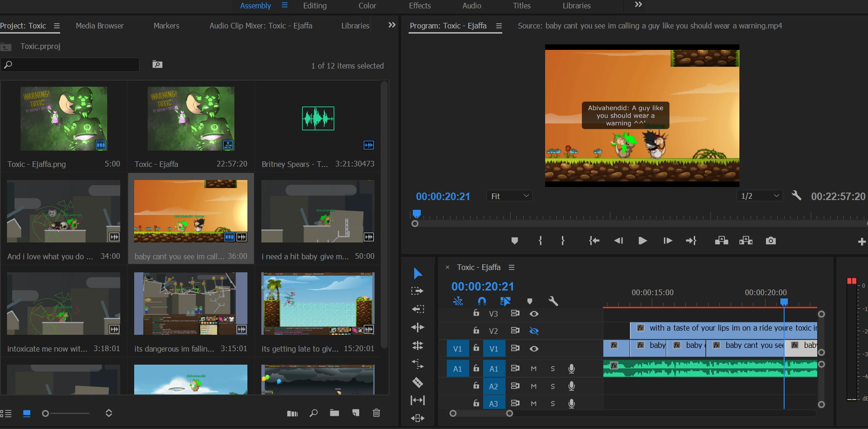Show more workspaces overflow
Image resolution: width=868 pixels, height=429 pixels.
coord(639,5)
